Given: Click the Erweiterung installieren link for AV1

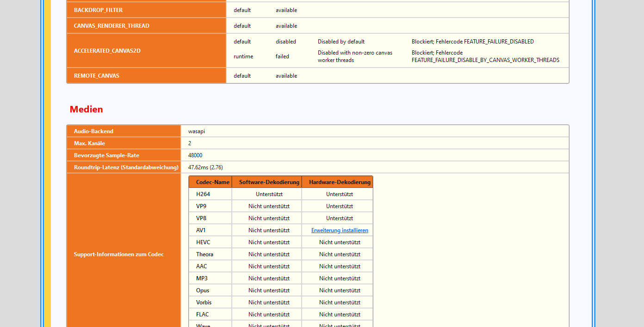Looking at the screenshot, I should pyautogui.click(x=340, y=230).
